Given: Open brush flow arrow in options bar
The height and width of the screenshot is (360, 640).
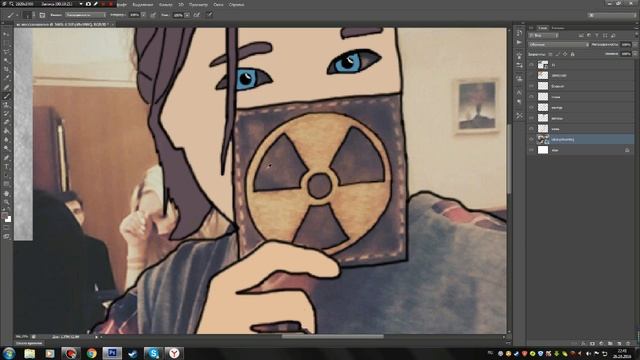Looking at the screenshot, I should pyautogui.click(x=187, y=15).
